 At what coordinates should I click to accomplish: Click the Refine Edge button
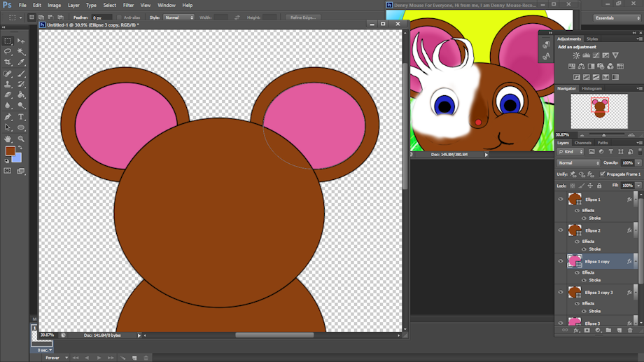point(303,18)
